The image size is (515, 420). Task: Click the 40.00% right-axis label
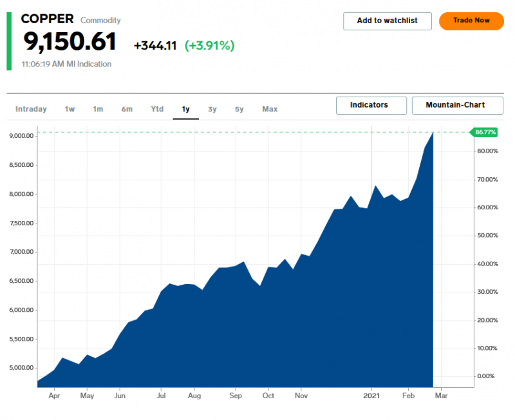(x=487, y=264)
